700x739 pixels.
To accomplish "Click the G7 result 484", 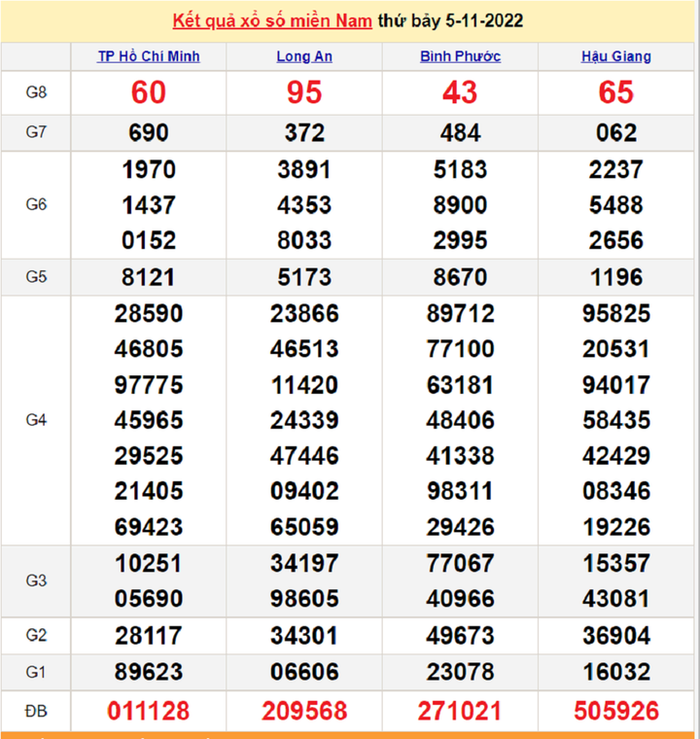I will point(460,133).
